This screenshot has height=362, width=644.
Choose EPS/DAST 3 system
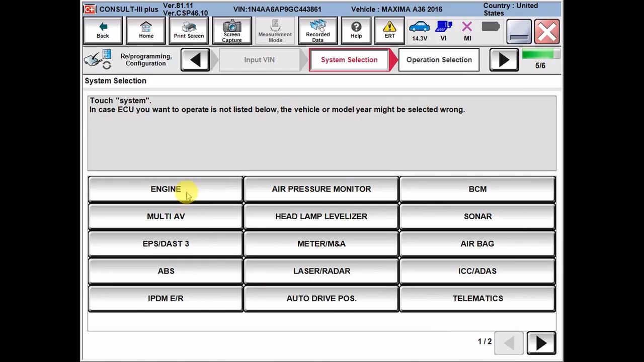(166, 244)
